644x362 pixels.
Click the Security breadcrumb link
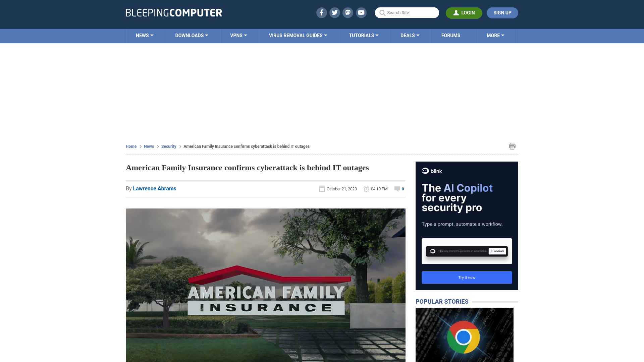click(168, 146)
